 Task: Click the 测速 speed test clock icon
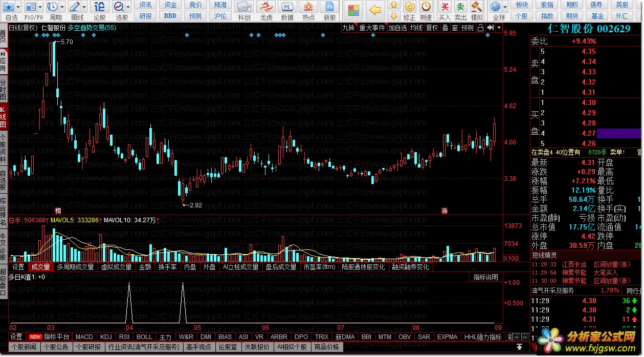426,7
